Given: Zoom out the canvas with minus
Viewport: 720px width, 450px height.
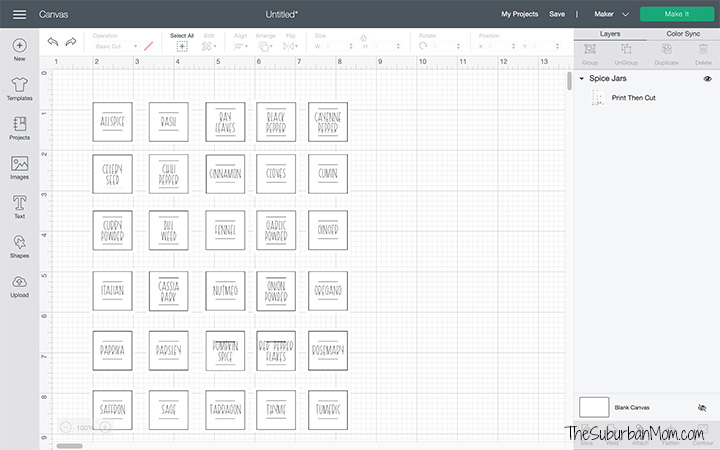Looking at the screenshot, I should (66, 428).
